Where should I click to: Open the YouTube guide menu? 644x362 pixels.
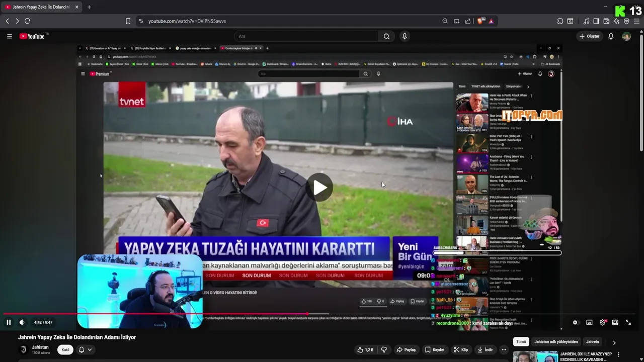click(9, 36)
